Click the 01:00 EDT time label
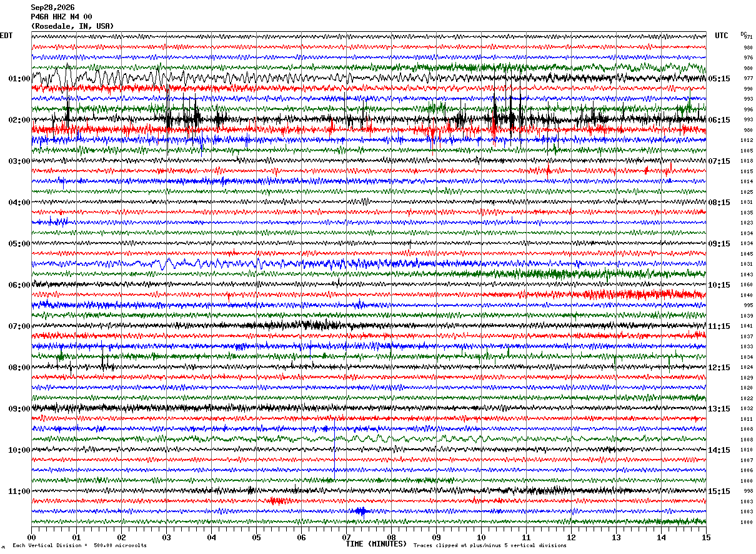Screen dimensions: 756x554 (x=19, y=79)
